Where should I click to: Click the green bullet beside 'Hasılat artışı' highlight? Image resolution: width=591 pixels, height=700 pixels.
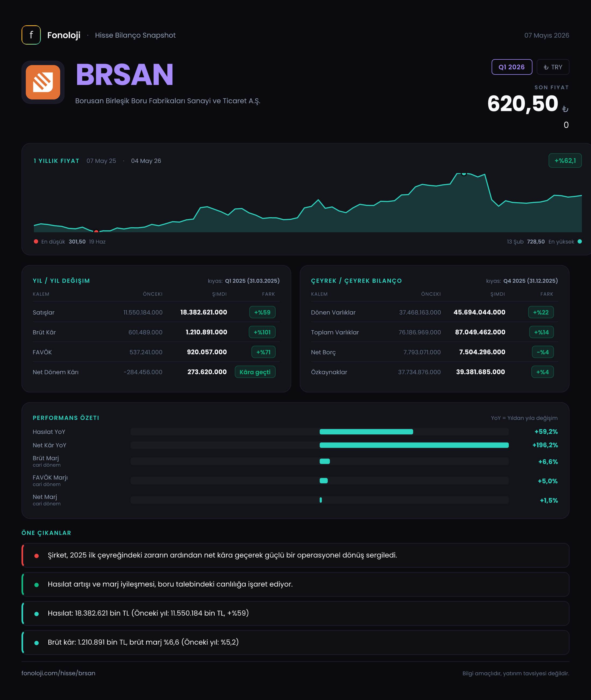37,585
